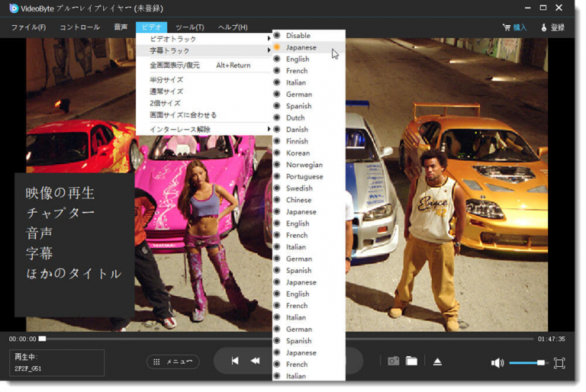
Task: Click the 登録 register icon
Action: [544, 27]
